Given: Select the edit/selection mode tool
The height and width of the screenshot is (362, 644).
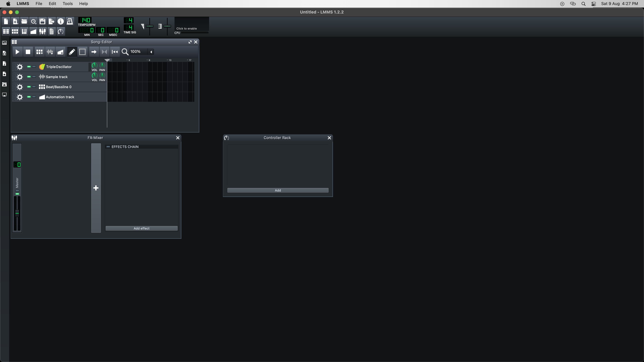Looking at the screenshot, I should [x=82, y=52].
